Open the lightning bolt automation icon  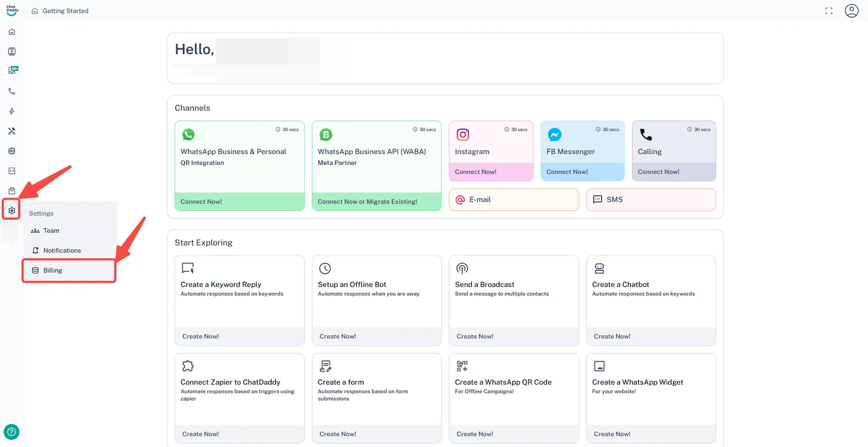click(12, 111)
